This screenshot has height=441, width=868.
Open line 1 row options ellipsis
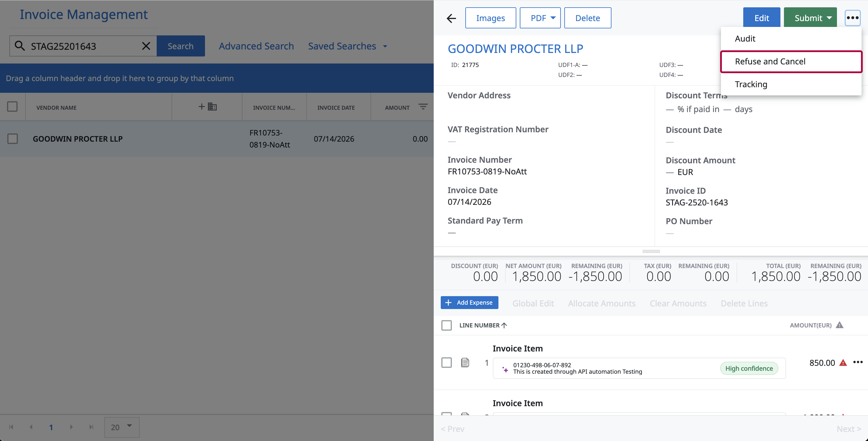pyautogui.click(x=858, y=362)
